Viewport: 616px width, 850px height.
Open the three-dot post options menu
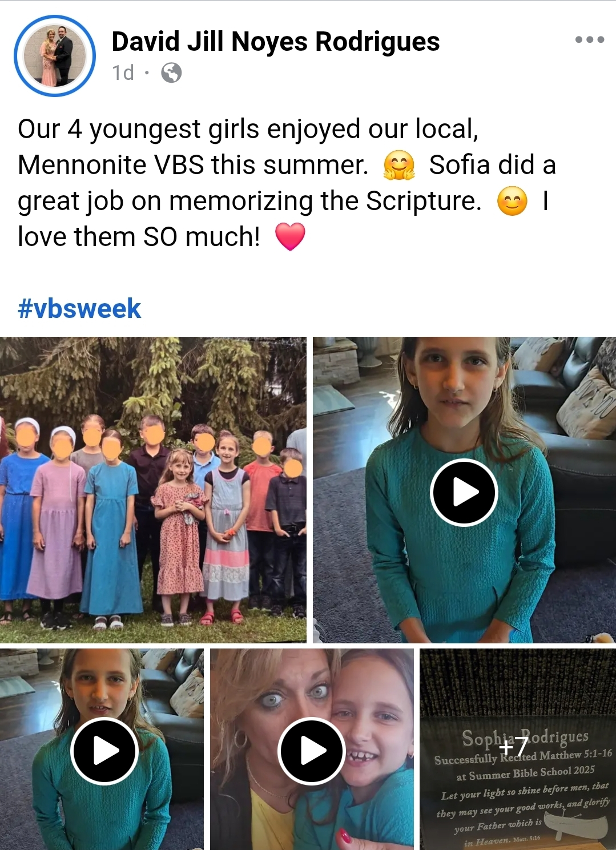point(590,39)
